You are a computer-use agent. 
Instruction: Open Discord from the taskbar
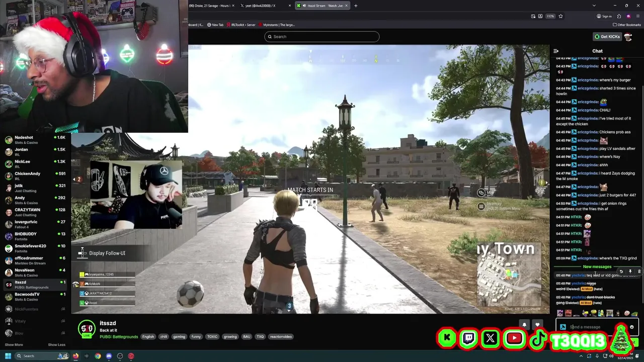click(109, 356)
